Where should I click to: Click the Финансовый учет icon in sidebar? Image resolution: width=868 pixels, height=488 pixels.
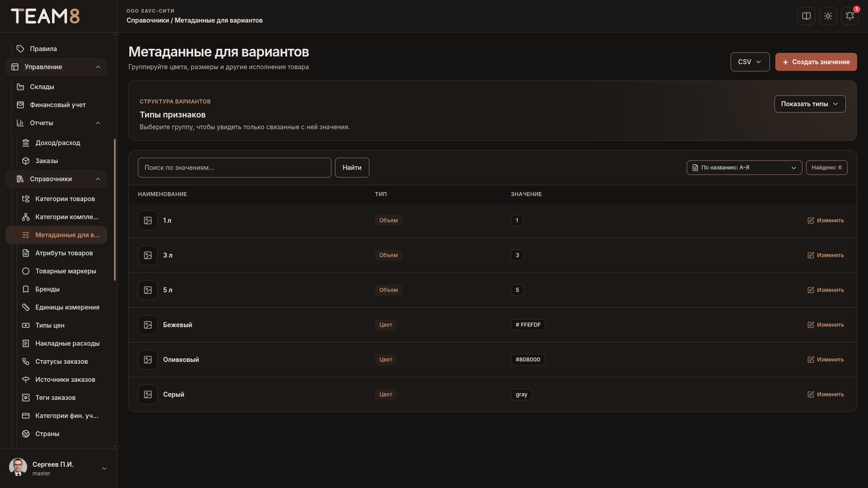pos(20,105)
